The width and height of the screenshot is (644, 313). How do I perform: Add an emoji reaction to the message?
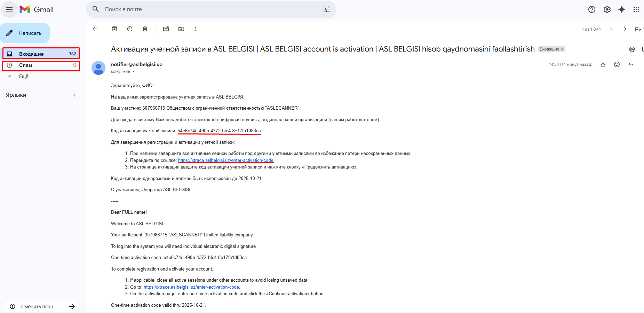(617, 64)
